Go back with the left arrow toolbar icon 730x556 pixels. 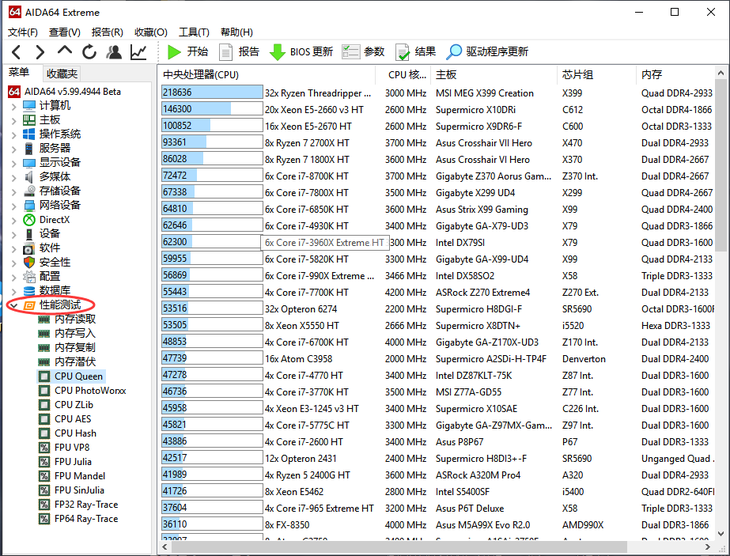click(x=16, y=52)
